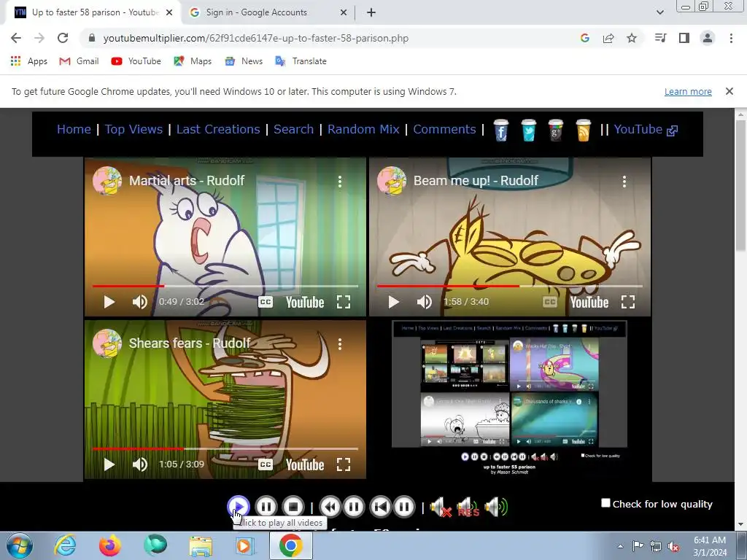Open the Last Creations link
747x560 pixels.
(218, 130)
